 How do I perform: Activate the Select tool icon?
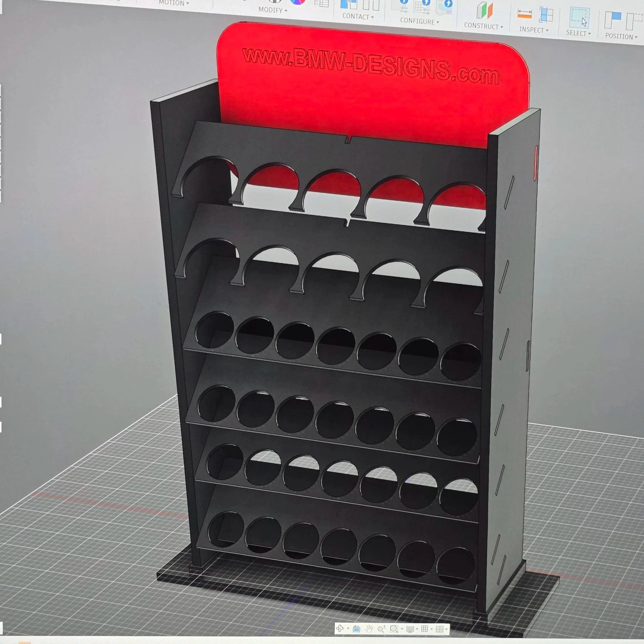click(579, 18)
